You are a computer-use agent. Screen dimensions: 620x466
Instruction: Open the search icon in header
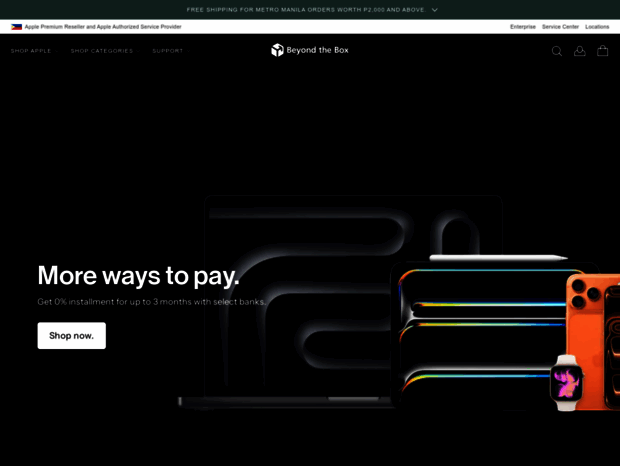557,51
